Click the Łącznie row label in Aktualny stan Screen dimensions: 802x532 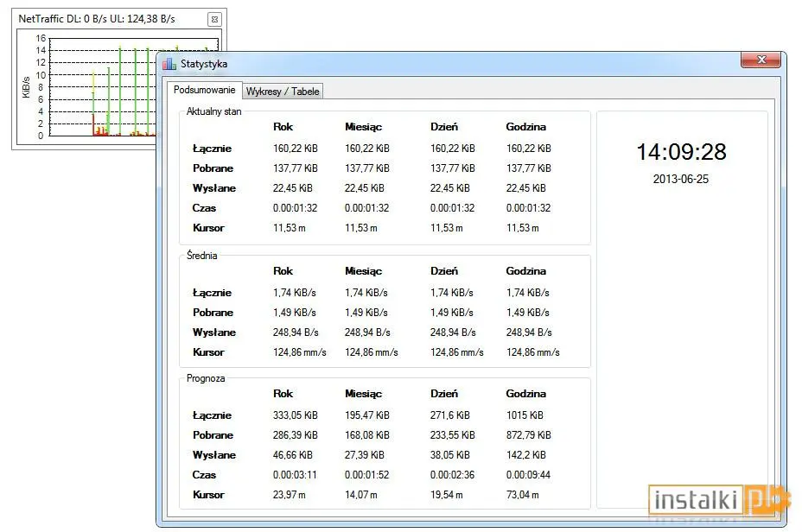pyautogui.click(x=212, y=149)
